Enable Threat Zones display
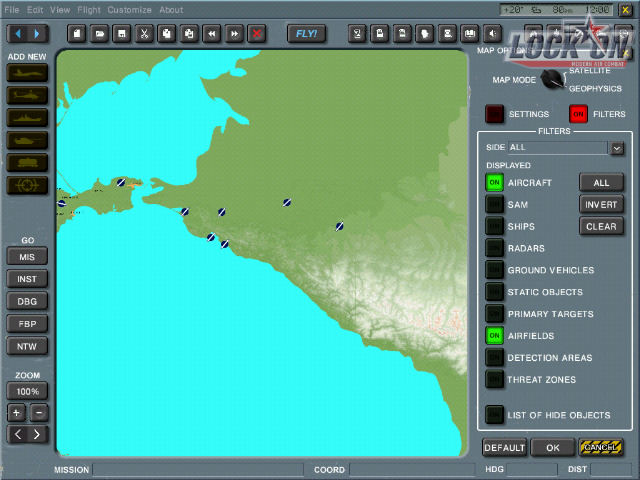This screenshot has height=480, width=640. point(494,380)
